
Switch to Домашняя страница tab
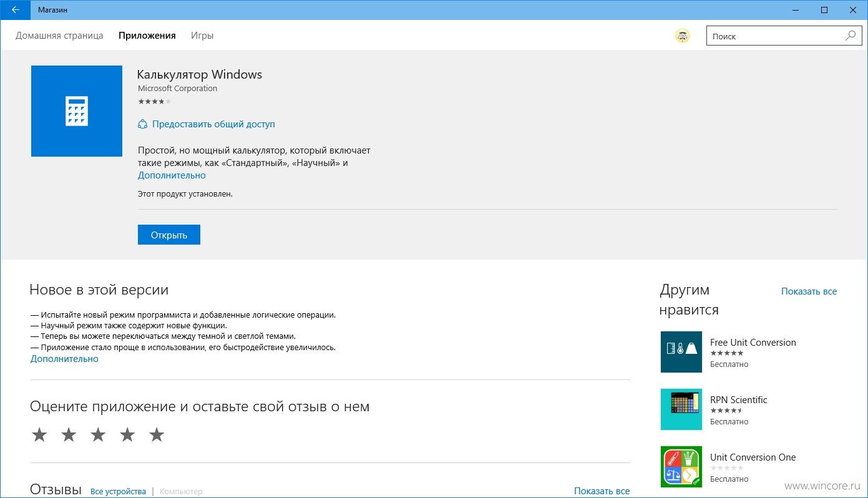(59, 36)
